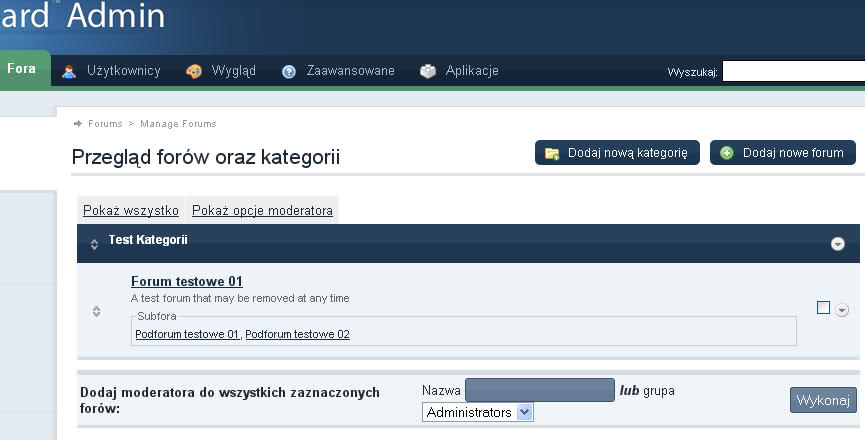Image resolution: width=865 pixels, height=440 pixels.
Task: Click the Manage Forums breadcrumb
Action: pyautogui.click(x=178, y=124)
